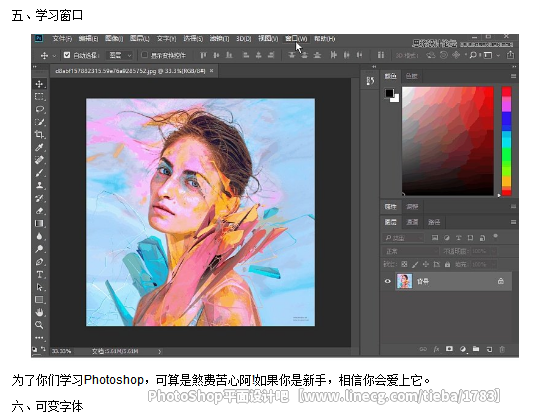Hide the background layer with eye icon
Image resolution: width=556 pixels, height=415 pixels.
pos(388,281)
